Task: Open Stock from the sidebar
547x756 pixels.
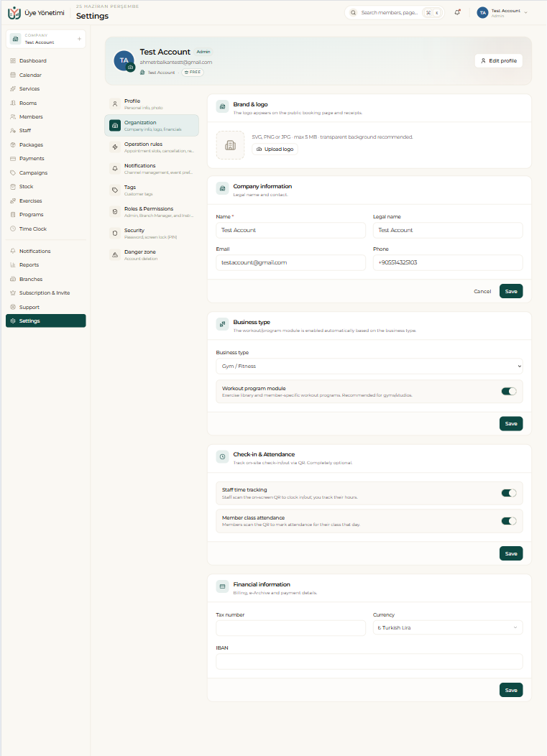Action: pos(46,187)
